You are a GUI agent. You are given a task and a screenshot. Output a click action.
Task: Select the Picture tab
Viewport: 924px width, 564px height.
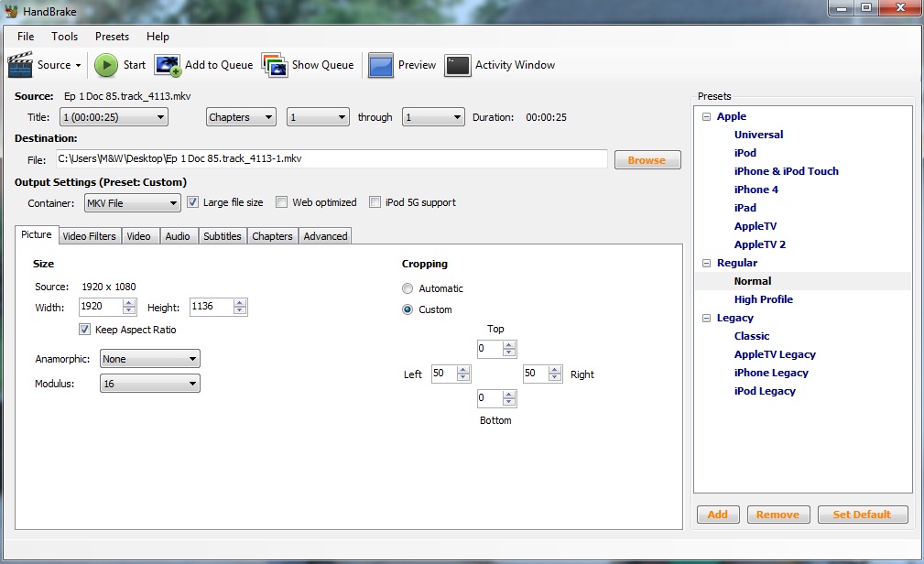37,234
